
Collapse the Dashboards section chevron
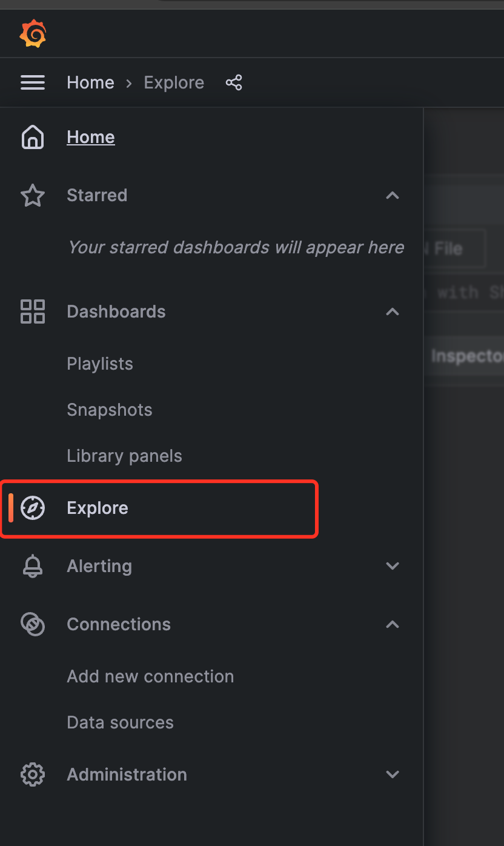[x=393, y=311]
